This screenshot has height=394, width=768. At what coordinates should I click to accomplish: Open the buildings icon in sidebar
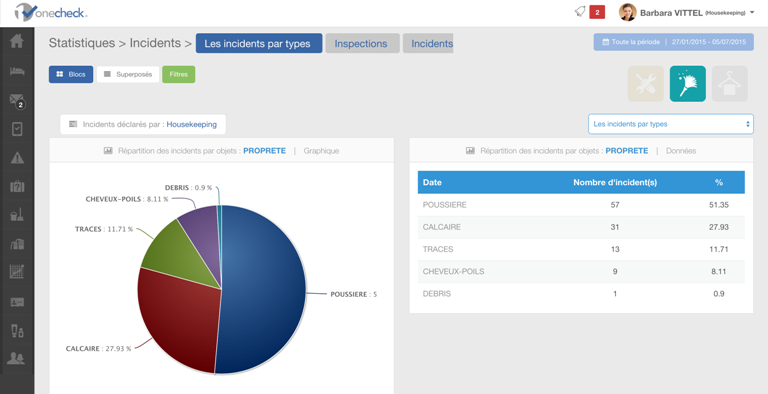point(17,244)
